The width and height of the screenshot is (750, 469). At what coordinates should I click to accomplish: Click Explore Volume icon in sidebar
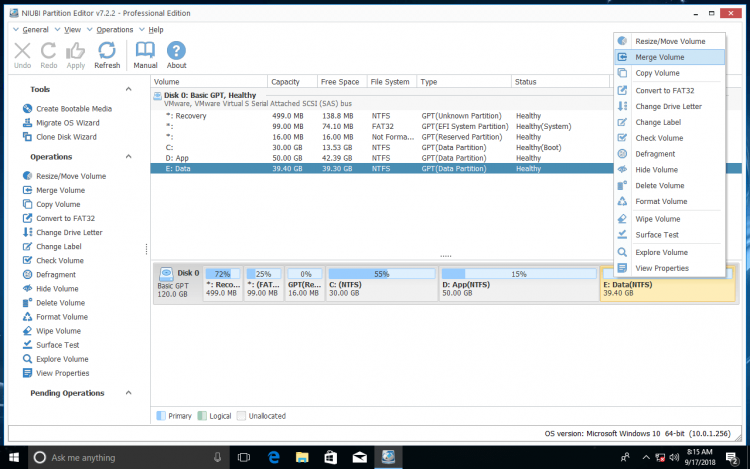(x=27, y=359)
